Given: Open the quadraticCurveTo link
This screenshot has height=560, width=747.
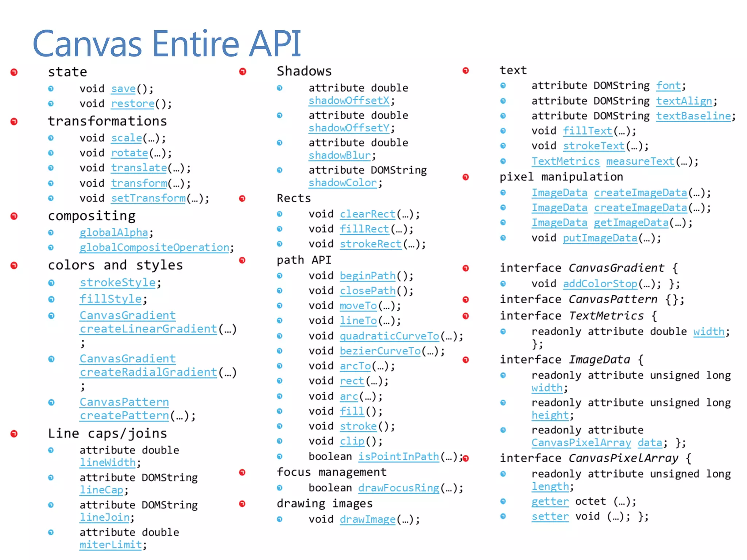Looking at the screenshot, I should point(390,336).
